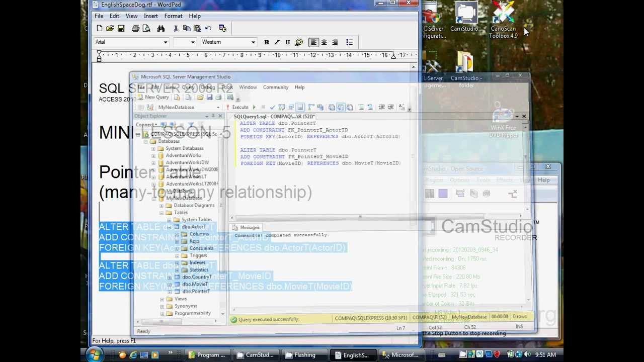Viewport: 644px width, 362px height.
Task: Open WordPad File menu
Action: [99, 16]
